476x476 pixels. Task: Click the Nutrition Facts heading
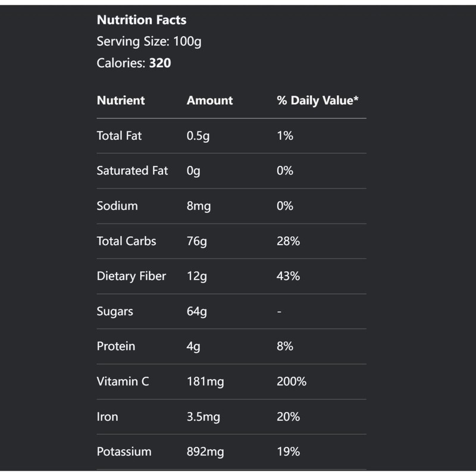(142, 20)
